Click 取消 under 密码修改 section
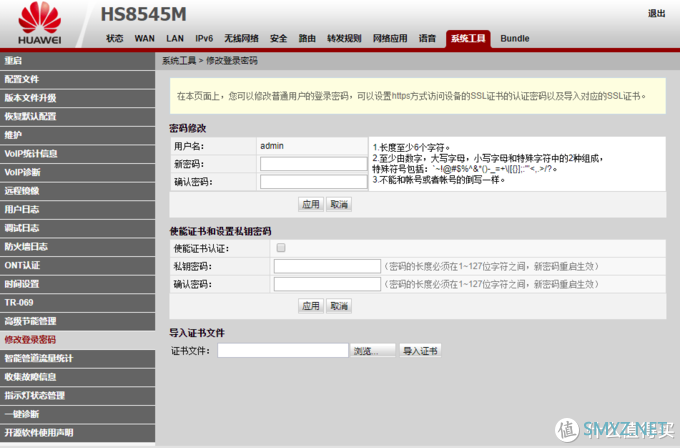The width and height of the screenshot is (680, 448). [x=339, y=204]
